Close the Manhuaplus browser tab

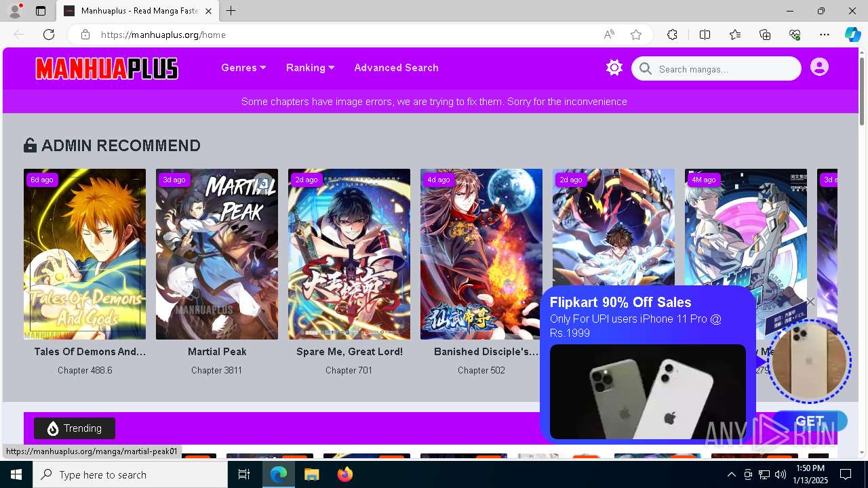click(208, 11)
